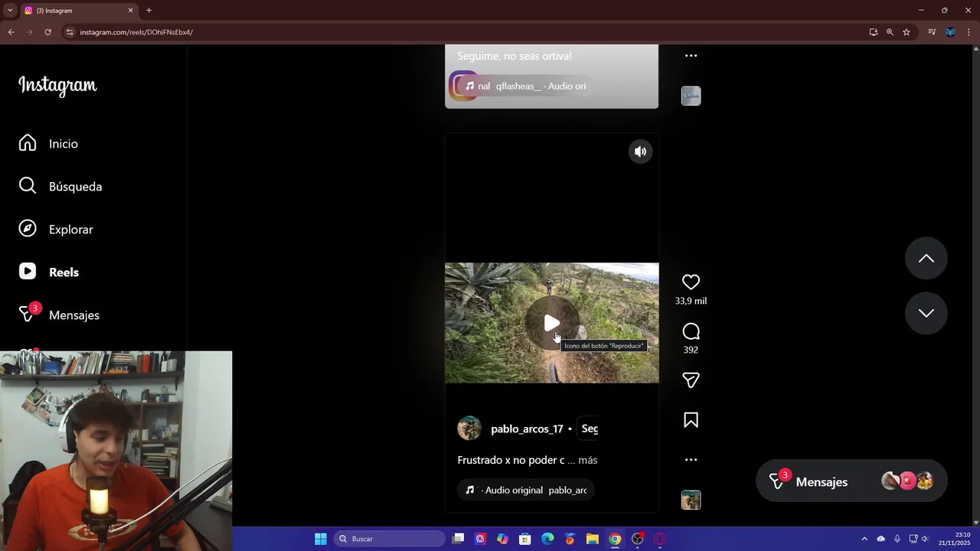The image size is (980, 551).
Task: Open Chrome three-dot menu
Action: [x=969, y=32]
